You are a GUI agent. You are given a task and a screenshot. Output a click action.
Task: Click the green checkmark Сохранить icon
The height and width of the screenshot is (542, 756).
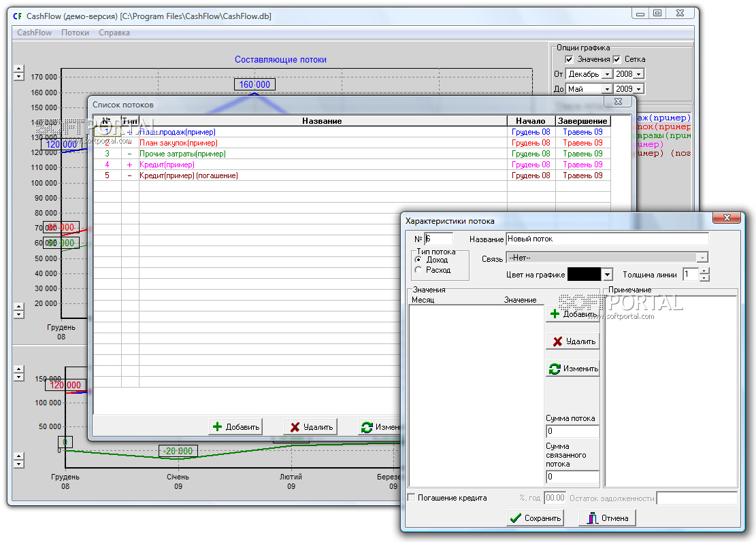515,518
